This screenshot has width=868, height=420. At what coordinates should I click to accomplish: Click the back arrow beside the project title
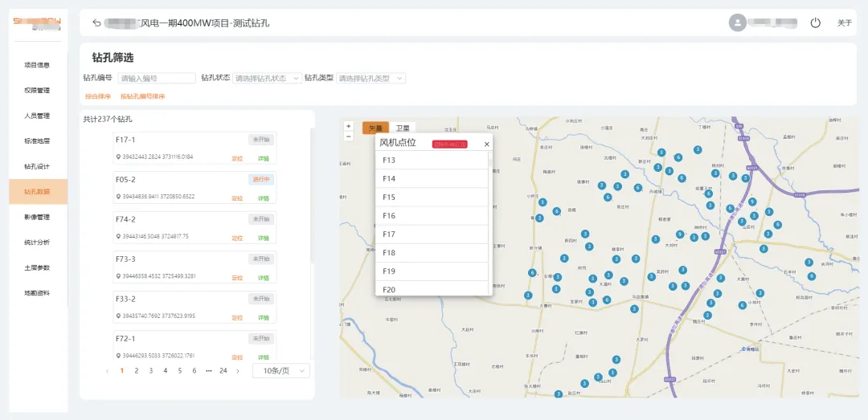[x=97, y=22]
